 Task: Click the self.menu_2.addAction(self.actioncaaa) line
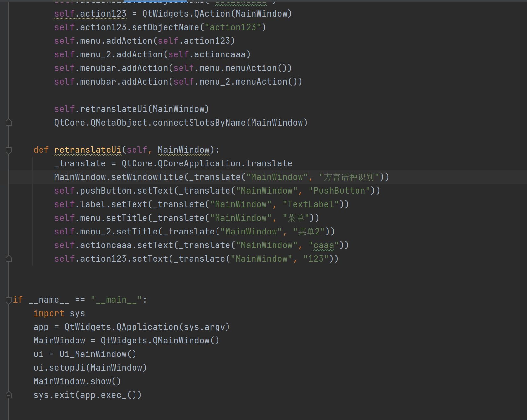click(152, 54)
